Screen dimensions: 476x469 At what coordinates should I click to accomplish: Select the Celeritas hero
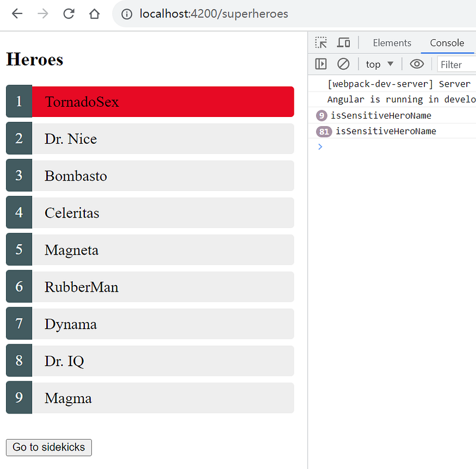(150, 213)
